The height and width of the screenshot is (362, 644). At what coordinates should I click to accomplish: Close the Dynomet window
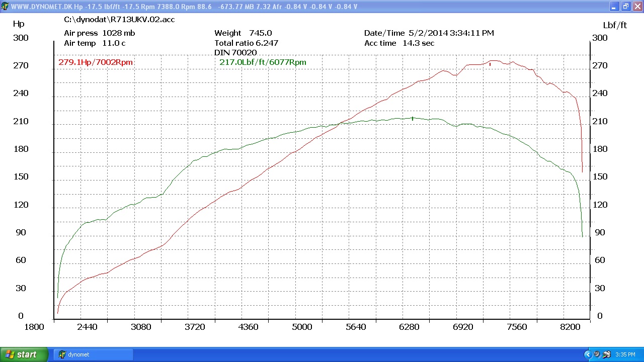637,7
